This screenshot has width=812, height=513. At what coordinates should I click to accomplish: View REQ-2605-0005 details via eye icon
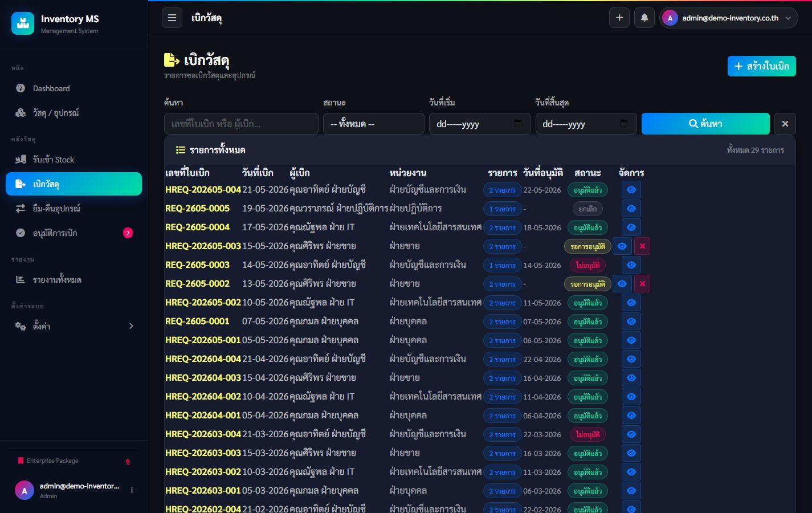click(631, 209)
